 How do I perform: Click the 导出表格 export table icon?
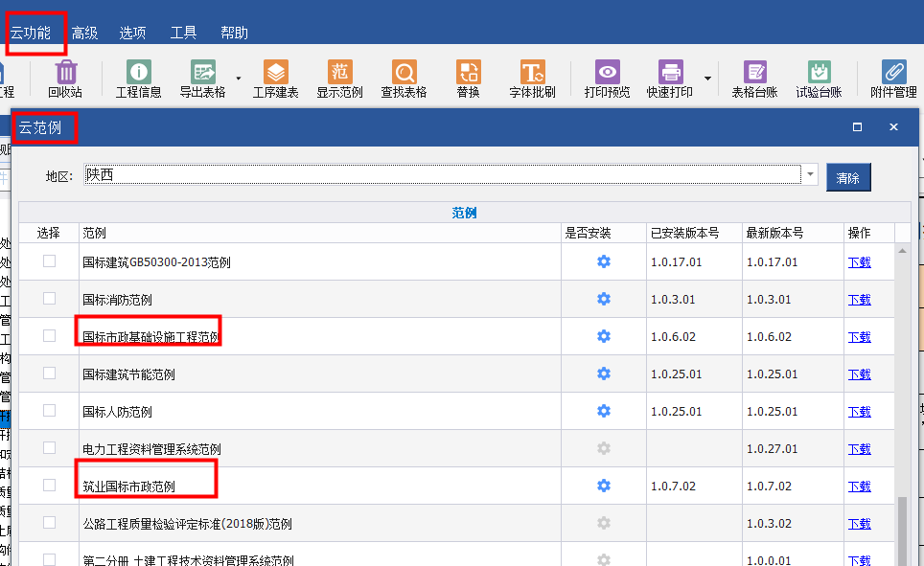coord(202,73)
